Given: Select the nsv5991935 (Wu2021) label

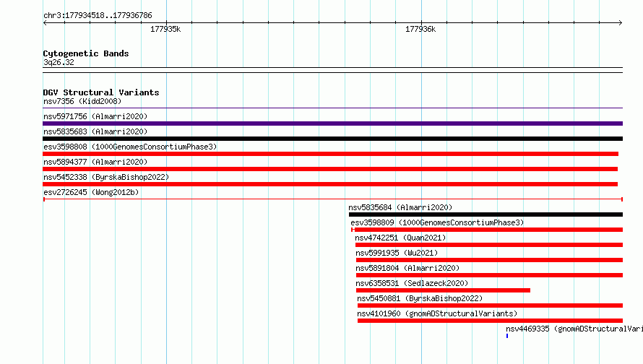Looking at the screenshot, I should (397, 253).
